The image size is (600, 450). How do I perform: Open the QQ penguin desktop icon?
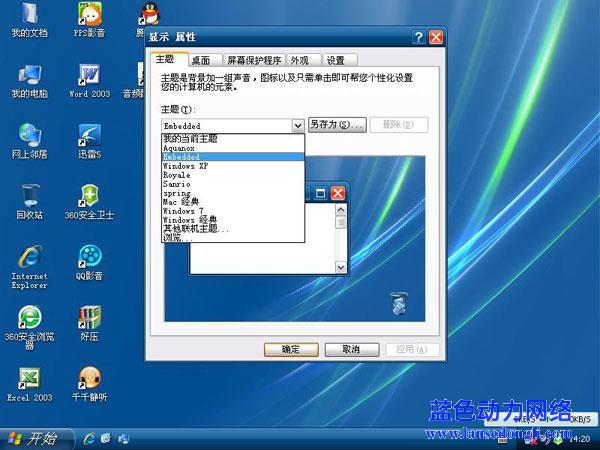150,15
